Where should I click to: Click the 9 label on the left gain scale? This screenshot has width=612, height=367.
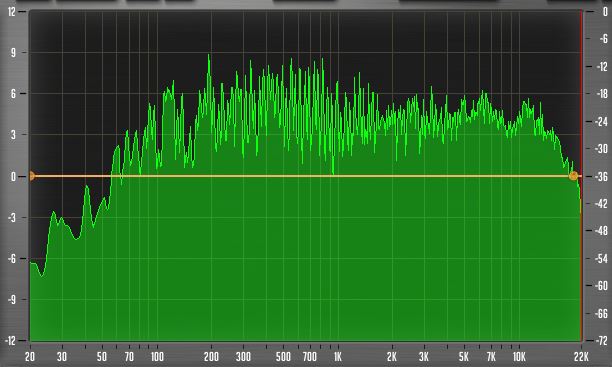click(x=13, y=52)
